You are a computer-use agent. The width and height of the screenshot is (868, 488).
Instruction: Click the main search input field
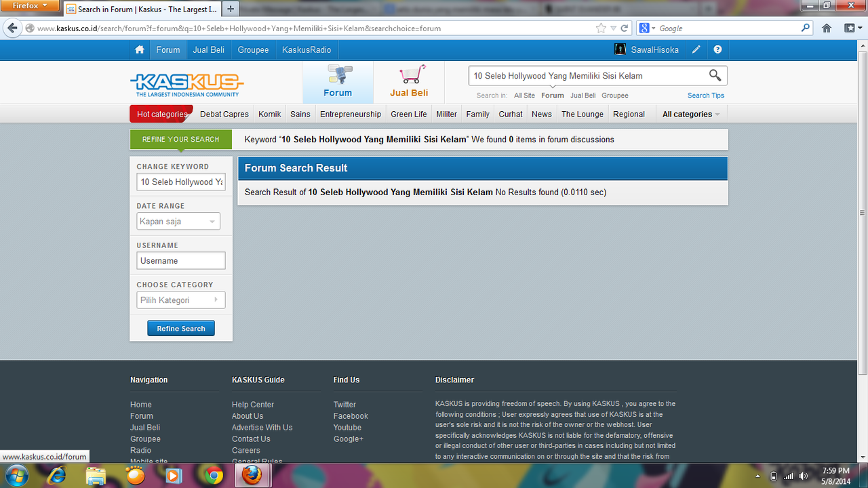(x=587, y=76)
